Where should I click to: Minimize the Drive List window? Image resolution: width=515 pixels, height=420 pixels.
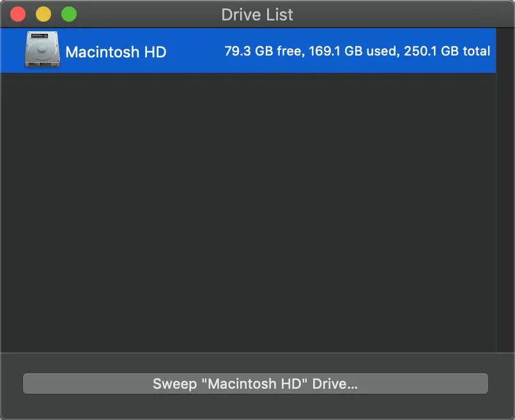click(x=43, y=15)
